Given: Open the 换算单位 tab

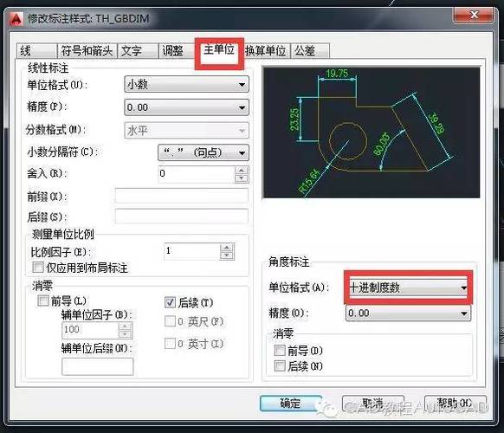Looking at the screenshot, I should point(266,51).
